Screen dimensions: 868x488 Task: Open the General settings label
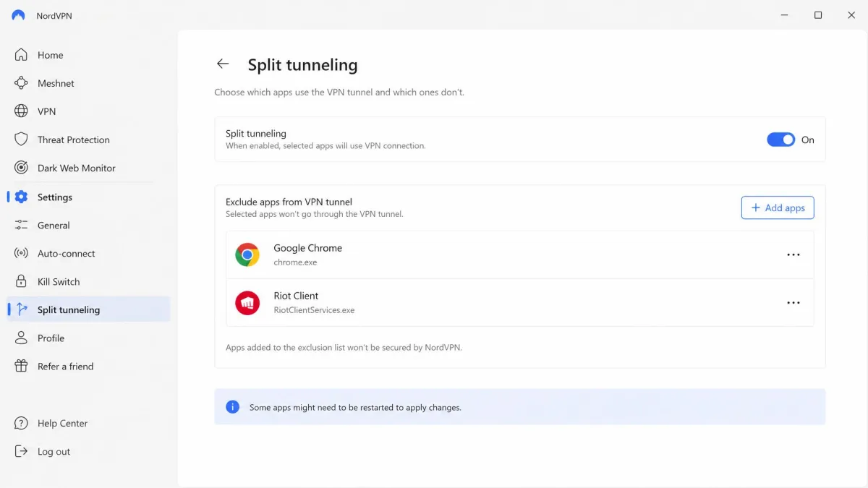click(x=54, y=225)
